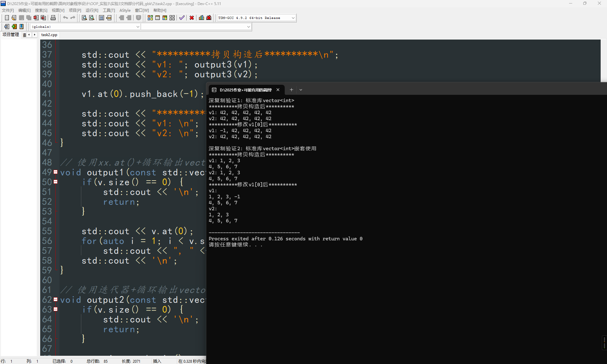Start profiling with the bar chart icon

(x=201, y=18)
